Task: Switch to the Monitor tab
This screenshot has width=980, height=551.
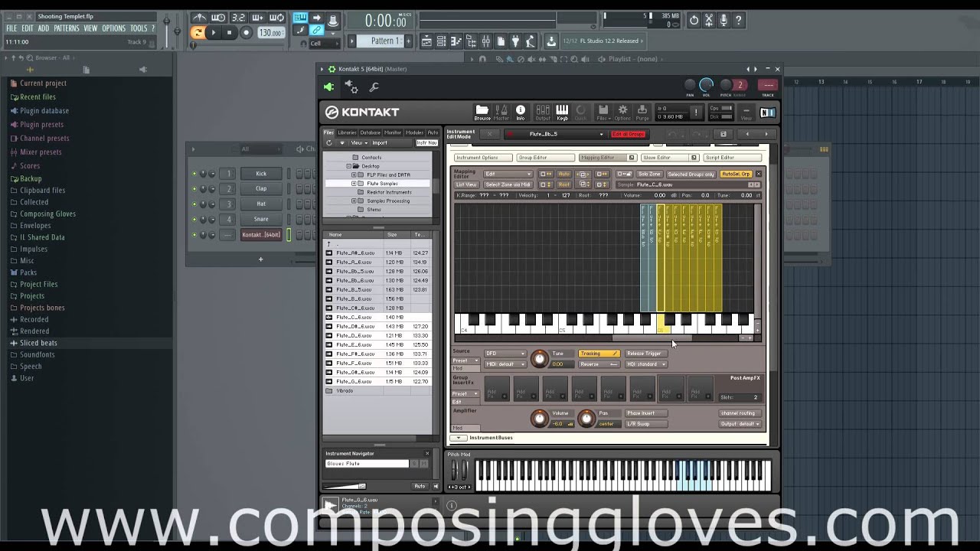Action: click(393, 132)
